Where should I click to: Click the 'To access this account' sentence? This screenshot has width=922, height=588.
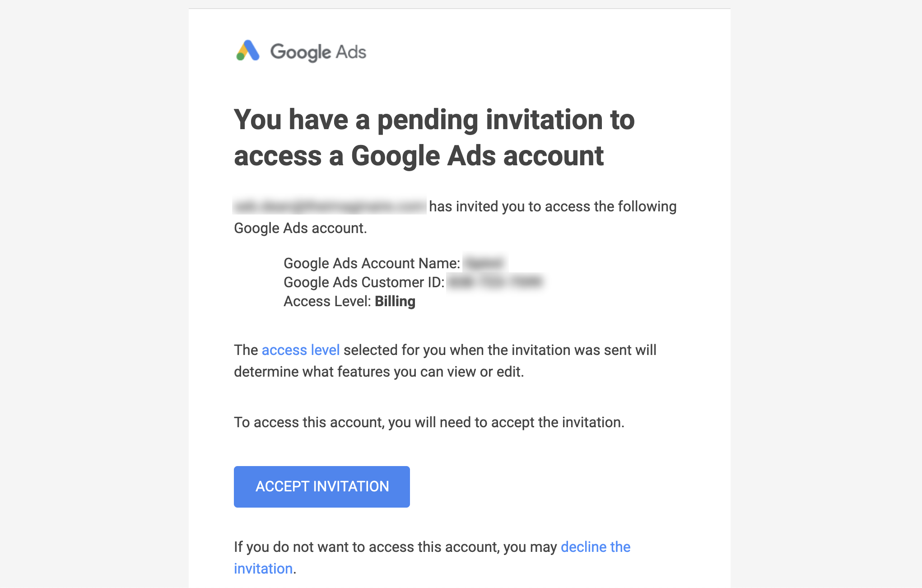tap(428, 422)
